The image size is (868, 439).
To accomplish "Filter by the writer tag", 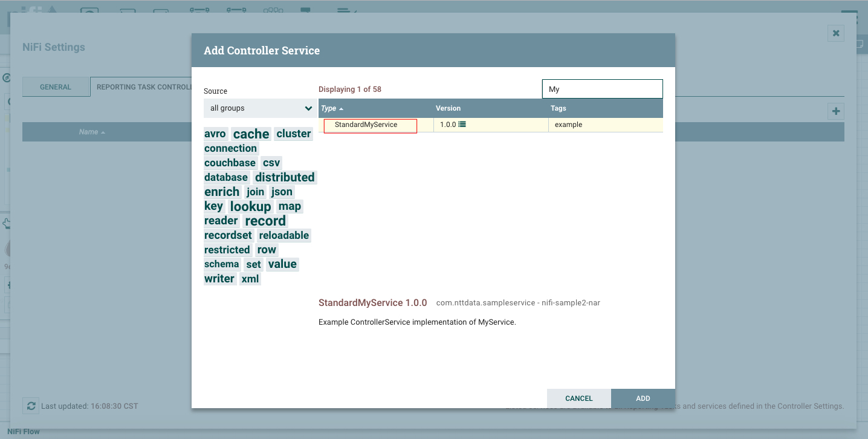I will pyautogui.click(x=219, y=279).
